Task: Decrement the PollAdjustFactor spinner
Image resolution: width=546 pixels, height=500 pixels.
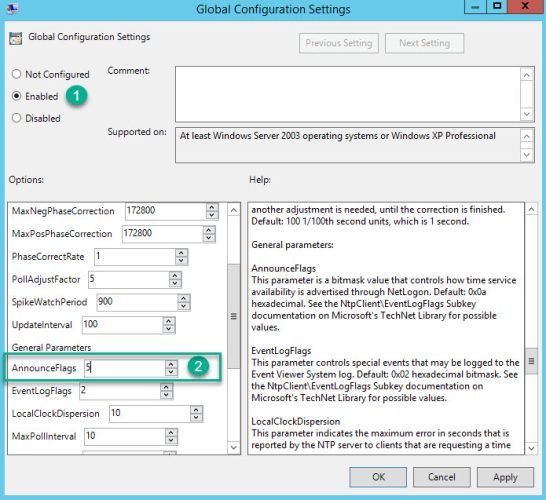Action: coord(175,283)
